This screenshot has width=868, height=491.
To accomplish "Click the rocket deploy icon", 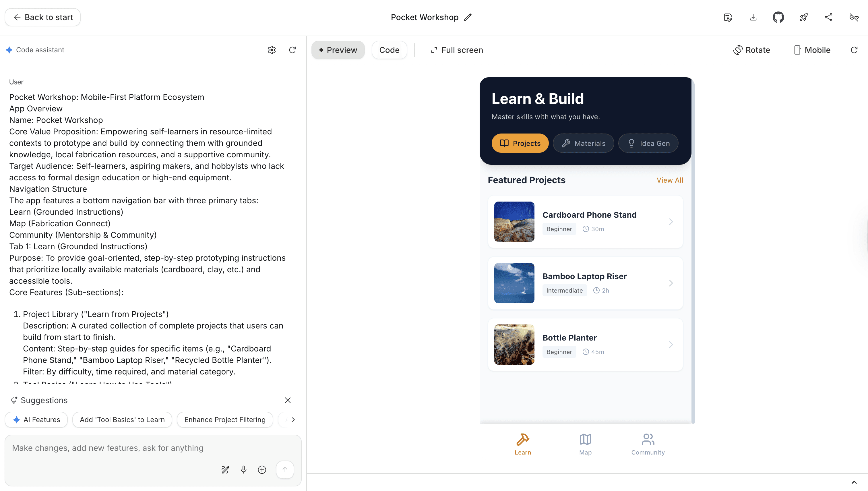I will click(x=803, y=17).
